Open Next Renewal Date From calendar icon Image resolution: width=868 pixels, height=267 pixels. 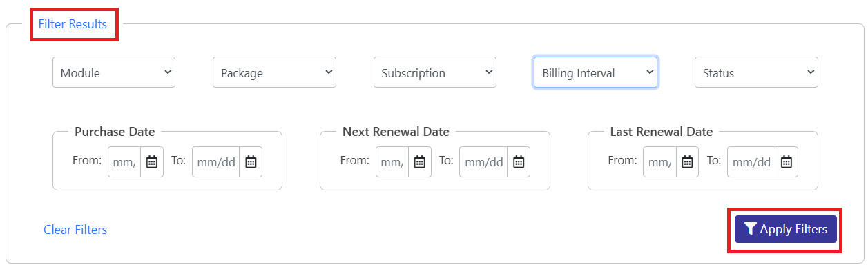coord(419,161)
